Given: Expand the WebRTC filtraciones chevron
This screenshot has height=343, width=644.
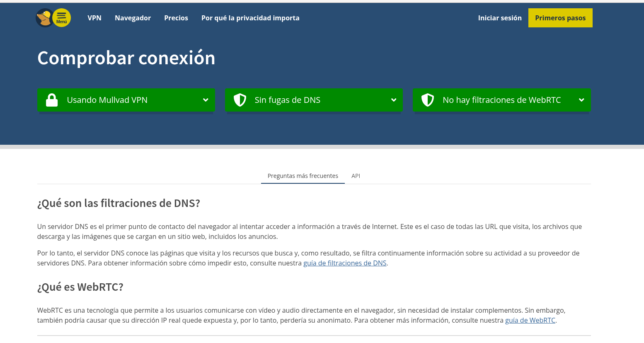Looking at the screenshot, I should coord(581,100).
